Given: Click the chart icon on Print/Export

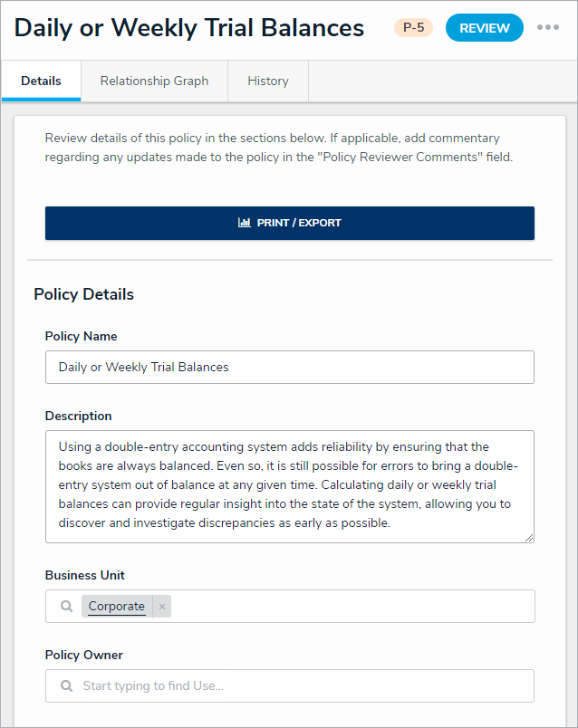Looking at the screenshot, I should click(245, 223).
